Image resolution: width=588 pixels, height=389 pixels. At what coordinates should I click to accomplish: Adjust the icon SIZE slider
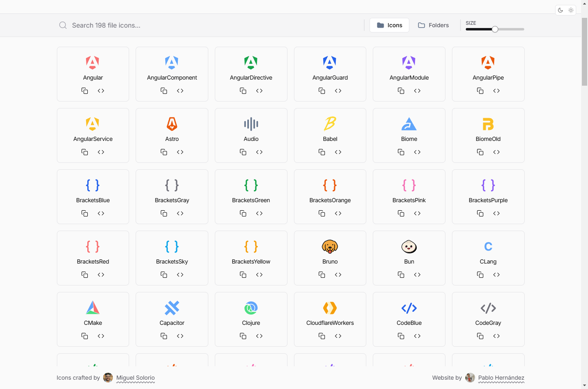[x=495, y=29]
